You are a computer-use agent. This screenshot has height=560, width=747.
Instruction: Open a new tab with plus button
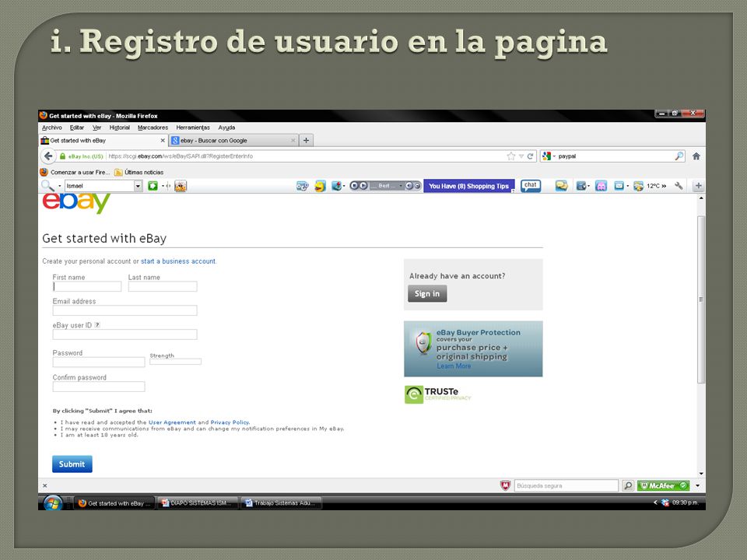[307, 141]
